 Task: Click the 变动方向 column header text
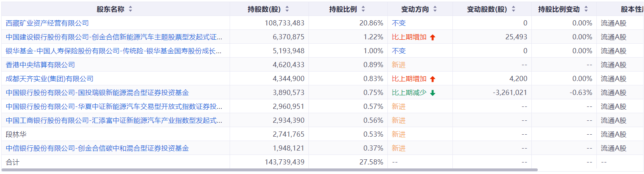tap(415, 9)
